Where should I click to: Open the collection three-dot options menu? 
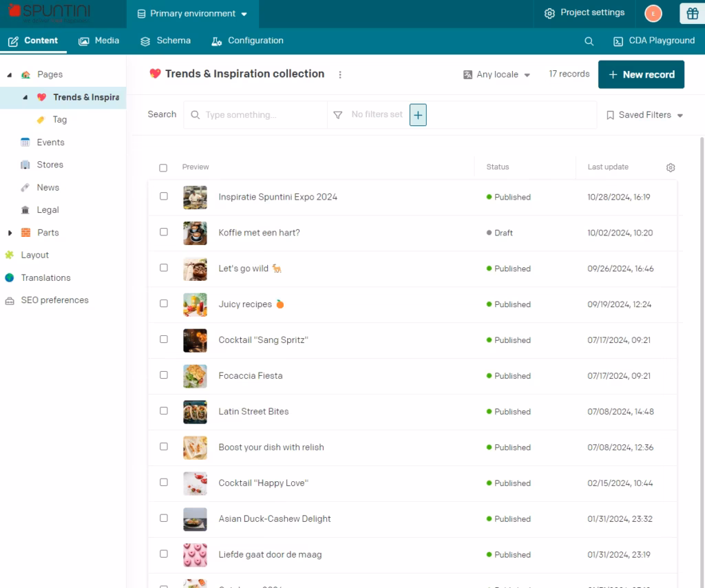pyautogui.click(x=340, y=74)
